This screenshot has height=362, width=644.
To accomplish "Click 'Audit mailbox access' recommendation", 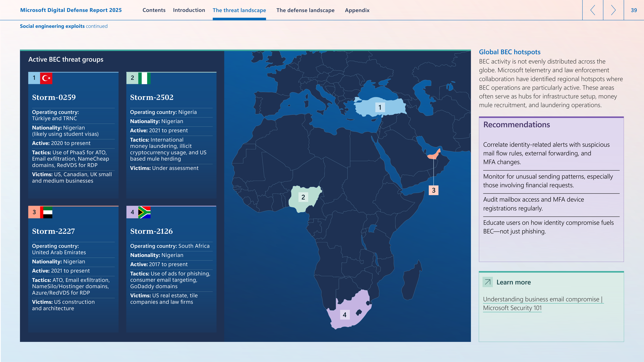I will (x=534, y=204).
